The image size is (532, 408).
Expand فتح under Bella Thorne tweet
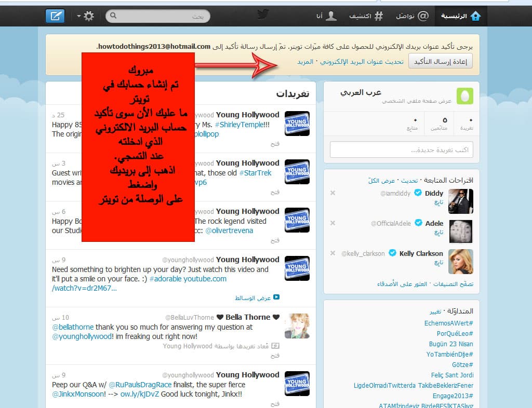pos(275,356)
